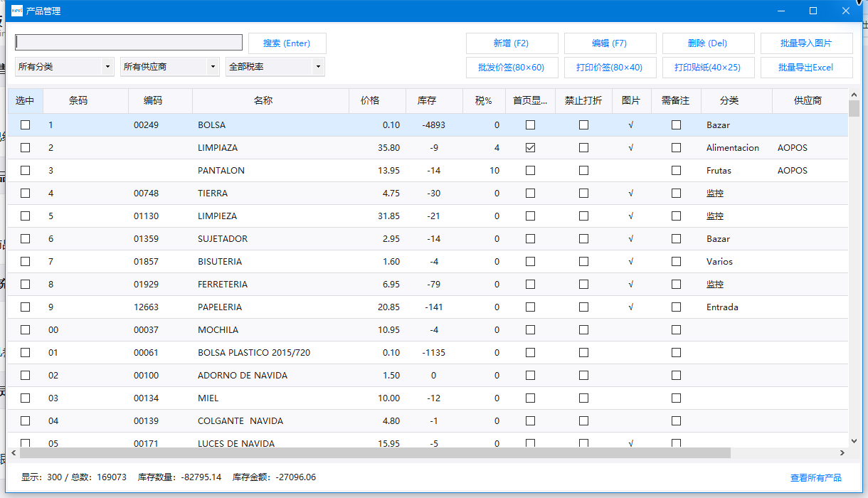Click the image checkmark in PAPELERIA row

tap(631, 307)
